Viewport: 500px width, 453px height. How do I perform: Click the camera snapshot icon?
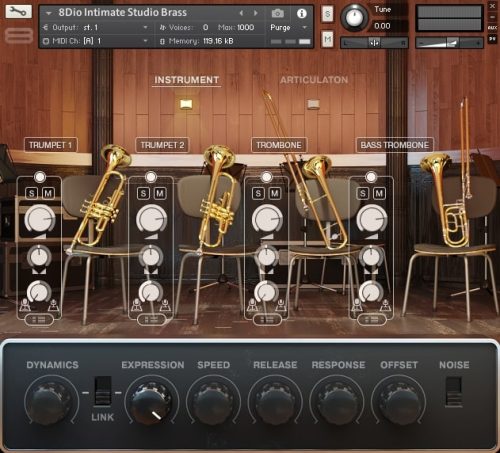(x=277, y=13)
